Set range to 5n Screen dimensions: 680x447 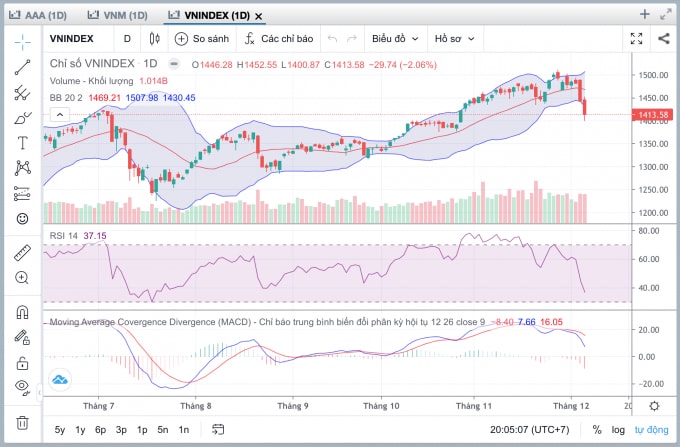[x=163, y=430]
